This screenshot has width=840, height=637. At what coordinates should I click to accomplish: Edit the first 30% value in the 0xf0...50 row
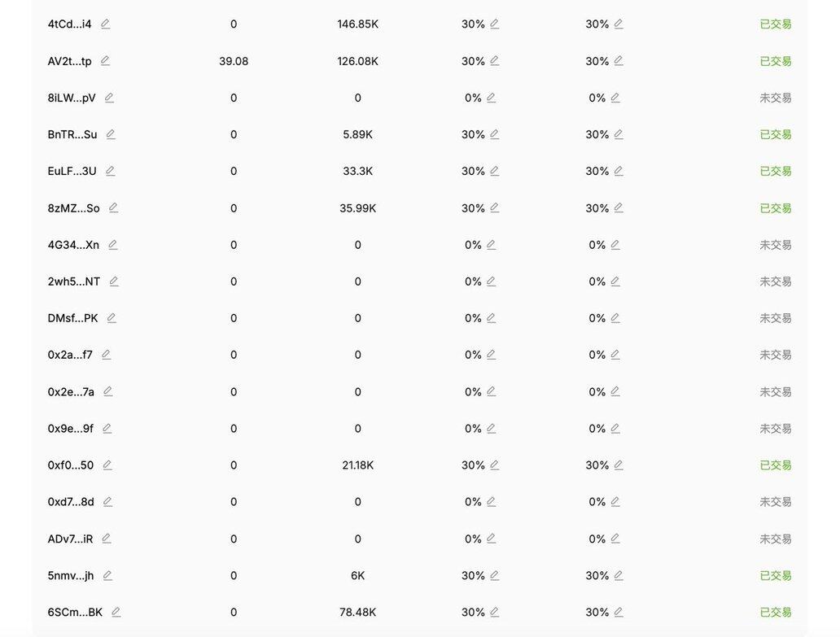pyautogui.click(x=495, y=465)
